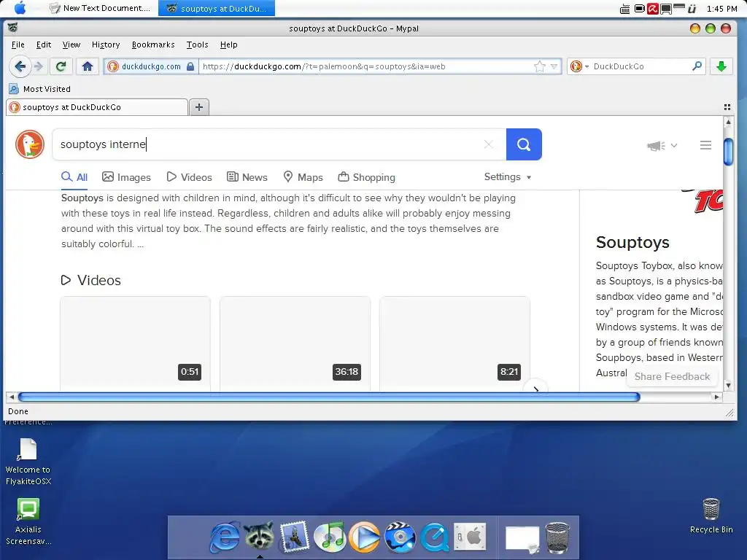Open System Preferences dock icon

[470, 537]
